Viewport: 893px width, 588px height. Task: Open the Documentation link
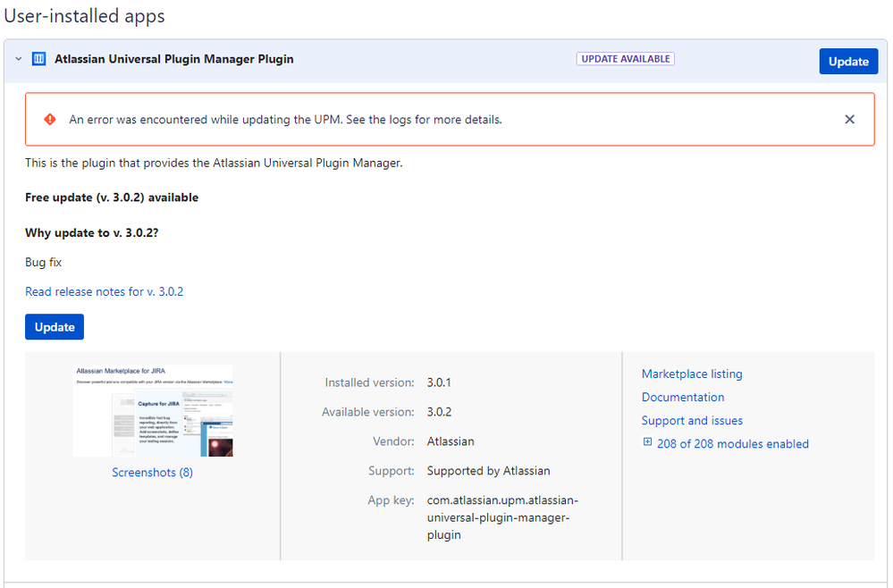(683, 398)
